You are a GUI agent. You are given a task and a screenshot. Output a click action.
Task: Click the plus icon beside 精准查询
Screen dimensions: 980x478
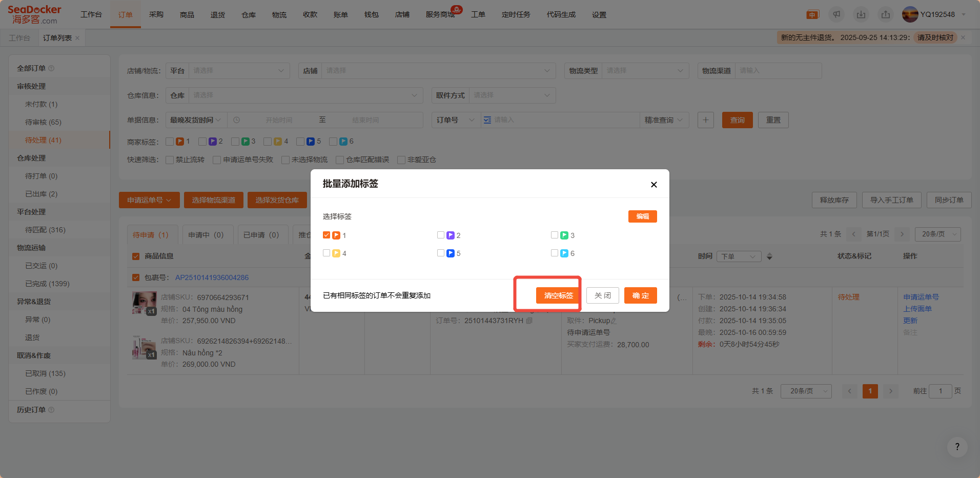pos(705,120)
